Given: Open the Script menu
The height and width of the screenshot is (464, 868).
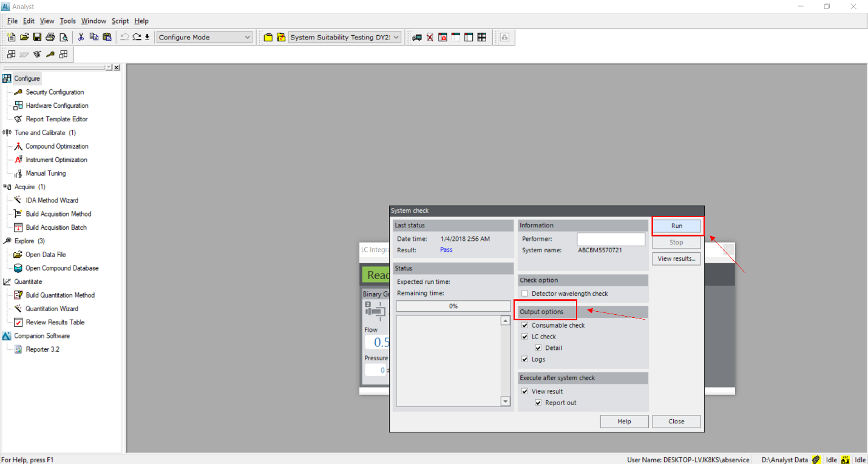Looking at the screenshot, I should click(120, 21).
